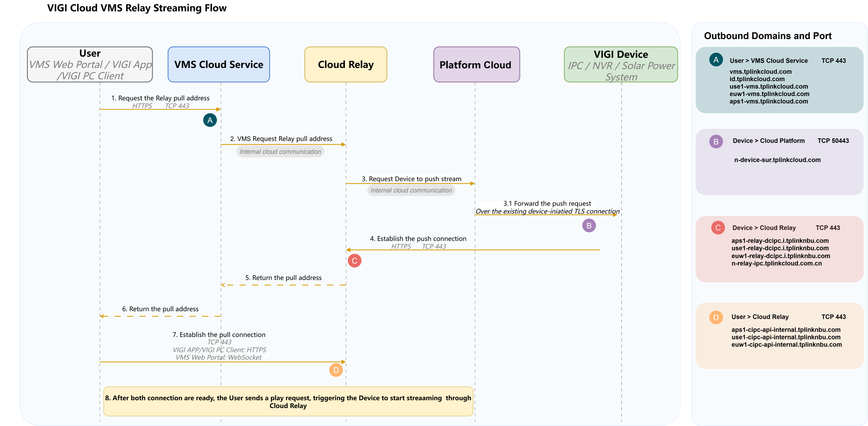Click the Outbound Domains and Port heading
The height and width of the screenshot is (426, 868).
[x=768, y=36]
